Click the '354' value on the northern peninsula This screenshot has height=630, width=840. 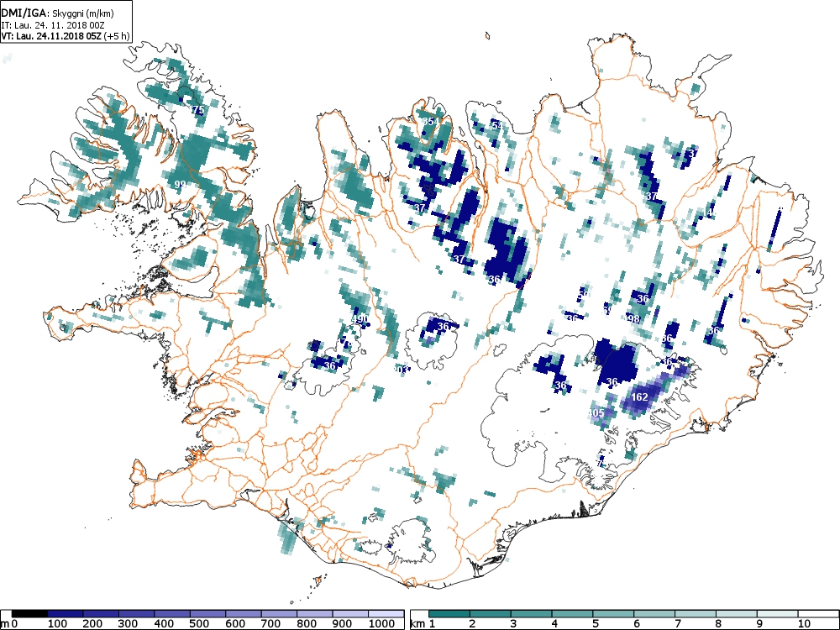[431, 122]
